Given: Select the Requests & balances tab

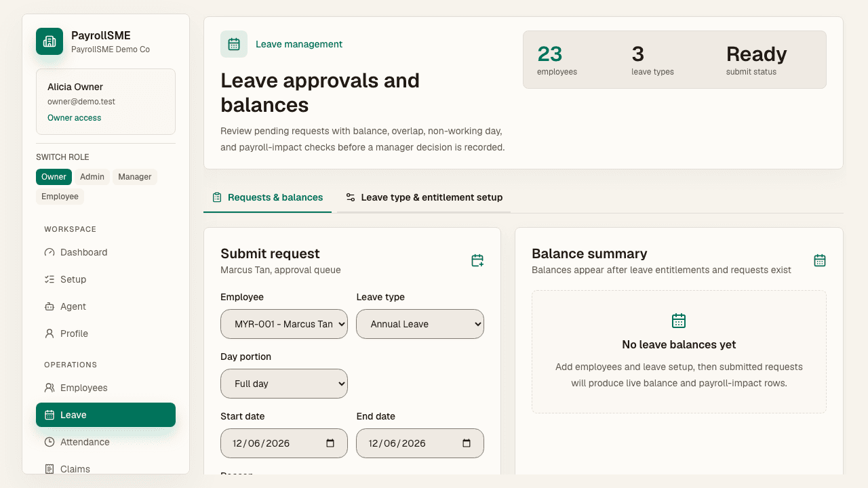Looking at the screenshot, I should click(267, 197).
